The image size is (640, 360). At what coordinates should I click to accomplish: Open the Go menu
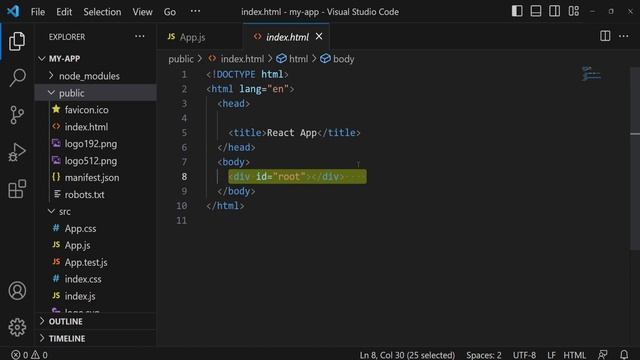(x=170, y=12)
